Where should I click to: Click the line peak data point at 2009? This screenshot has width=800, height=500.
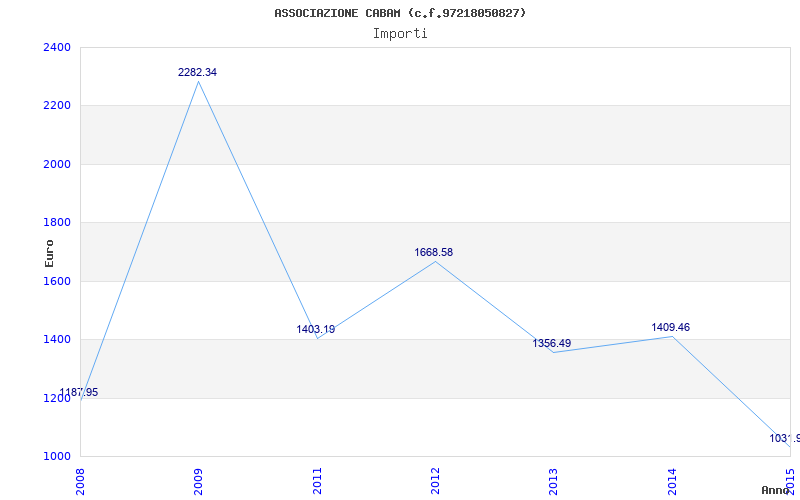198,82
